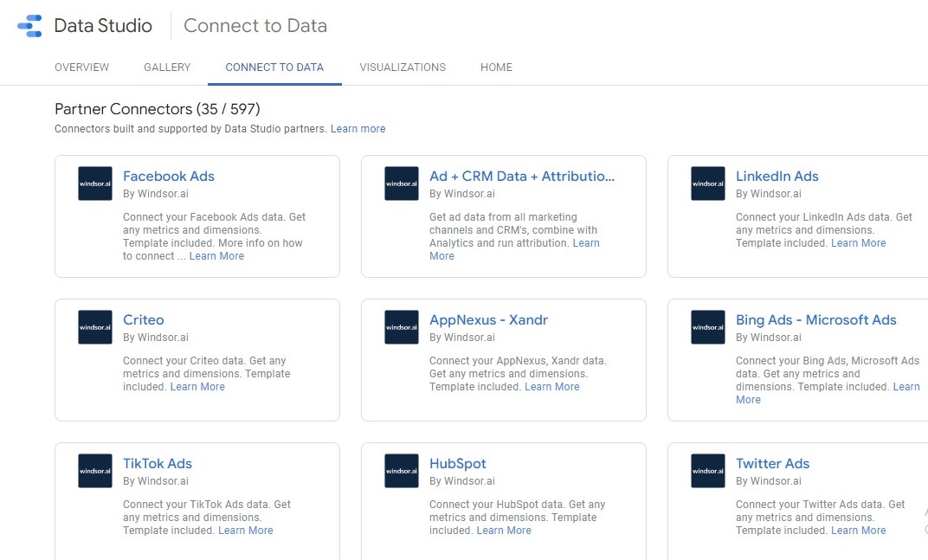Open Bing Ads - Microsoft Ads connector title
The width and height of the screenshot is (928, 560).
(816, 320)
